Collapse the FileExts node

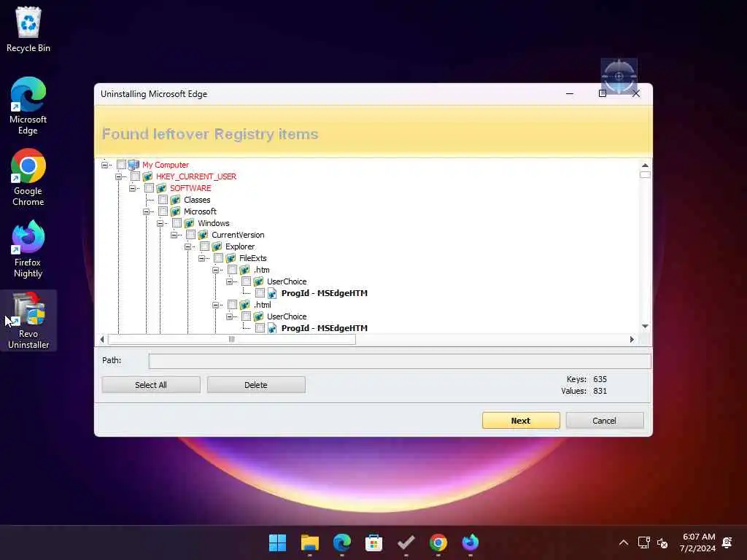pyautogui.click(x=201, y=258)
